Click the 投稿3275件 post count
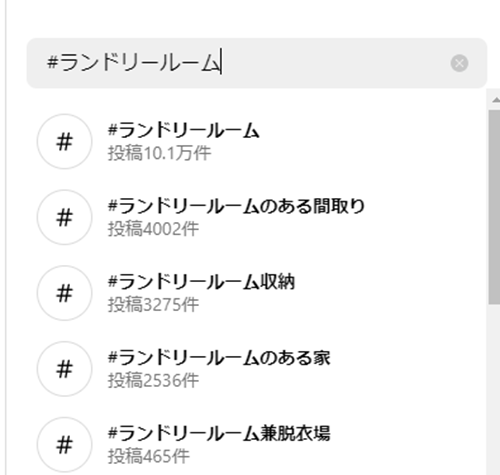Screen dimensions: 500x475 (153, 305)
